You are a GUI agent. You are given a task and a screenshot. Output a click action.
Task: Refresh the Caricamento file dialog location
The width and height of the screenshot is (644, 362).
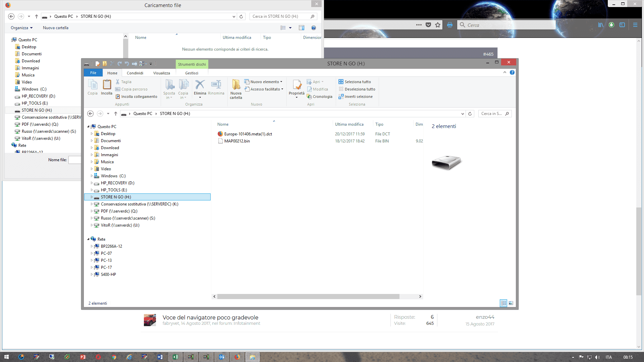coord(241,16)
